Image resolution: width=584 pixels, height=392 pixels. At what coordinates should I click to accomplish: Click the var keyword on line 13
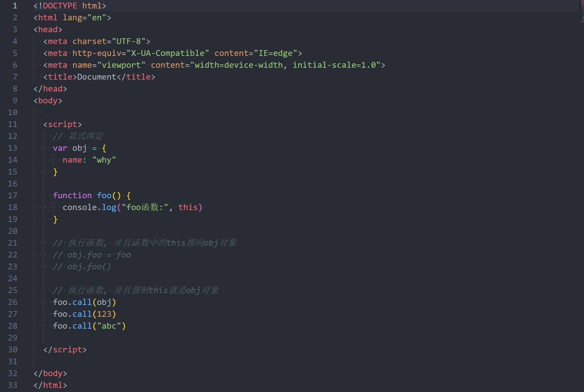pyautogui.click(x=60, y=148)
